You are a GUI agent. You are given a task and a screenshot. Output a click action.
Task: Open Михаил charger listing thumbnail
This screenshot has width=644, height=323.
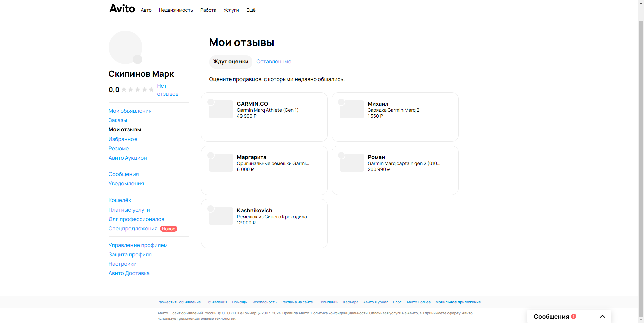[352, 109]
